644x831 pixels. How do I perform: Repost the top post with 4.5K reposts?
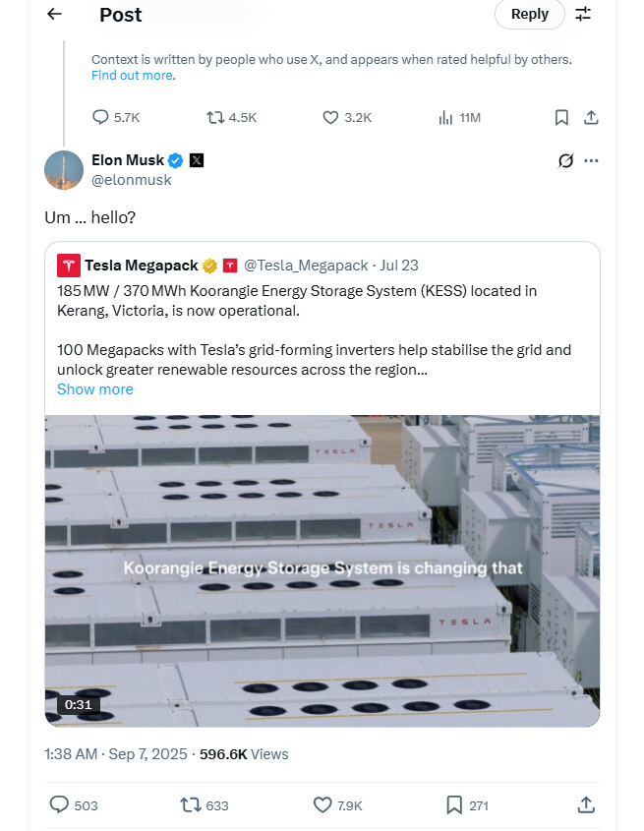(215, 117)
